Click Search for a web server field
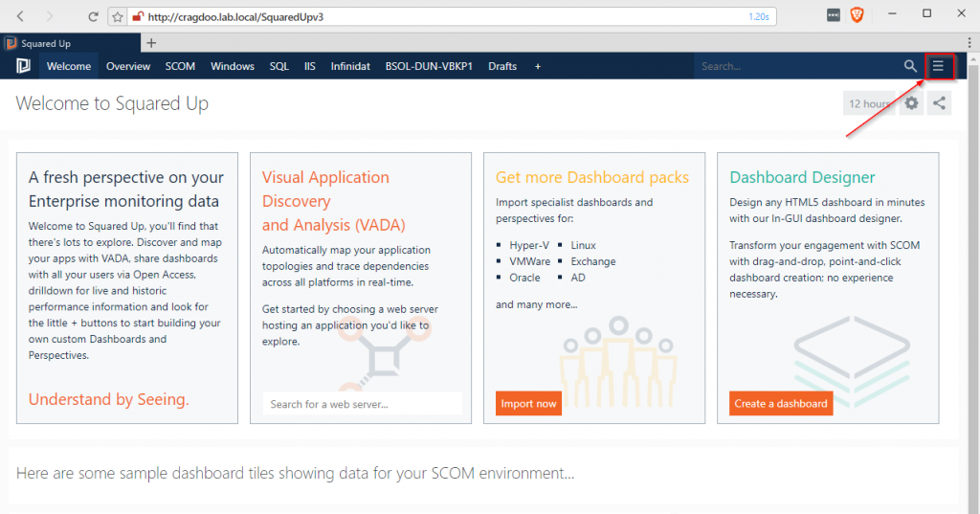Screen dimensions: 980x514 pos(363,404)
